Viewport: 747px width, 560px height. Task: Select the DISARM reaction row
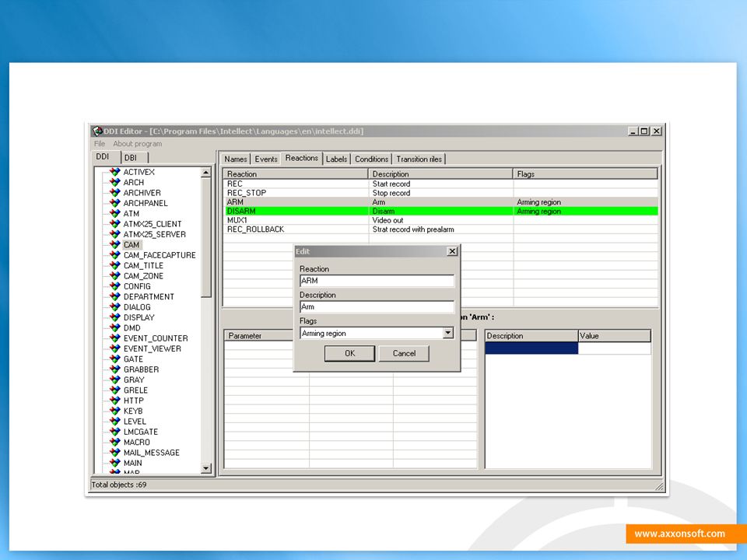click(x=440, y=211)
